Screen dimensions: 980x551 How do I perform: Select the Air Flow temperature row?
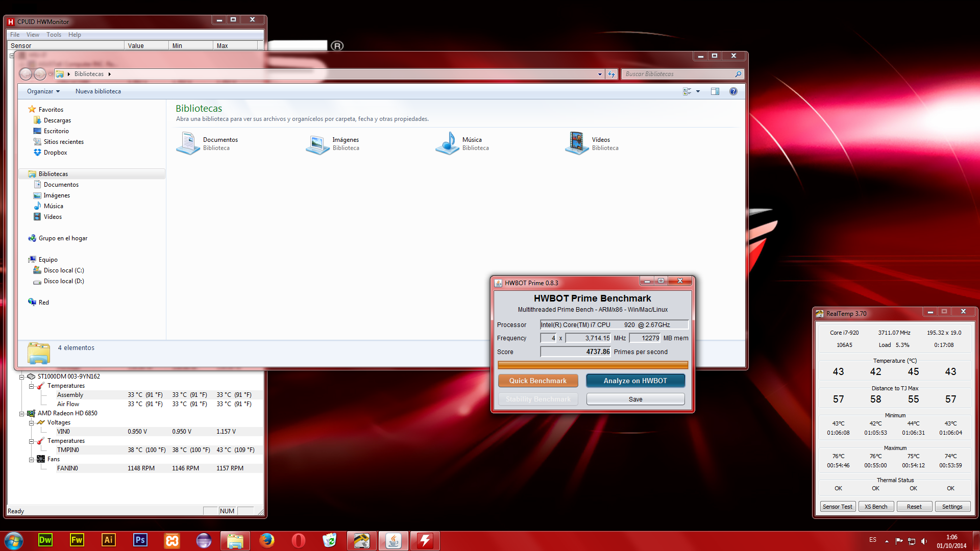point(159,404)
